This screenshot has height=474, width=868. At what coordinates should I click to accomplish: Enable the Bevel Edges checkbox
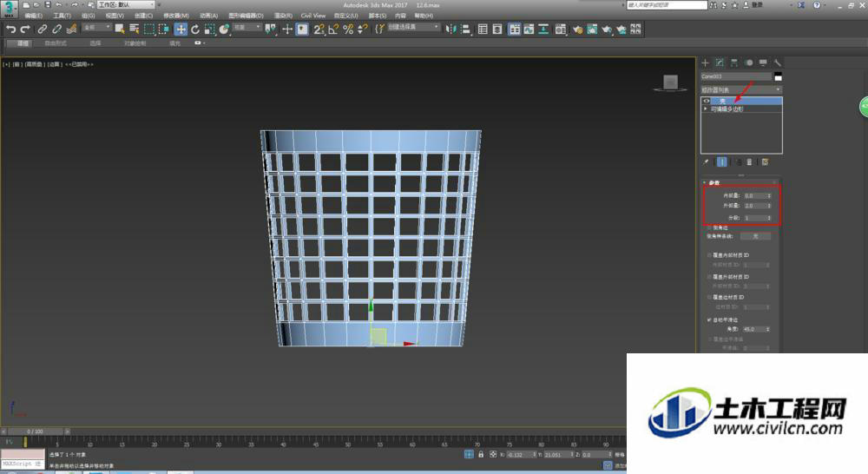click(x=709, y=227)
